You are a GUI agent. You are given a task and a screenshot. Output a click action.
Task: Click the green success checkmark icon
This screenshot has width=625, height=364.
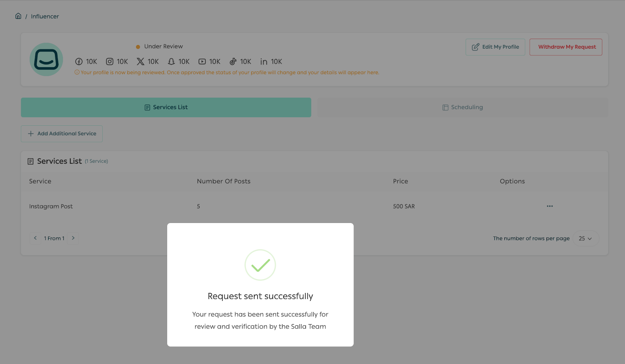(x=260, y=265)
